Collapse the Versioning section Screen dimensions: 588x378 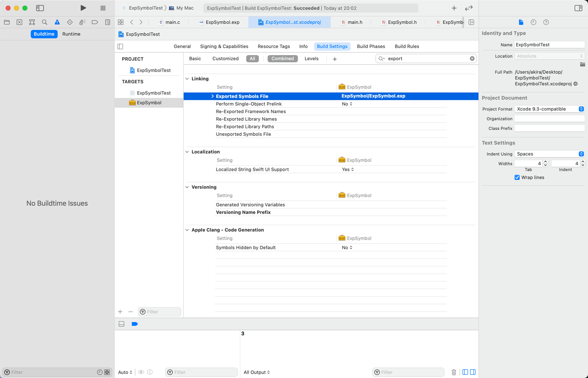pyautogui.click(x=187, y=187)
